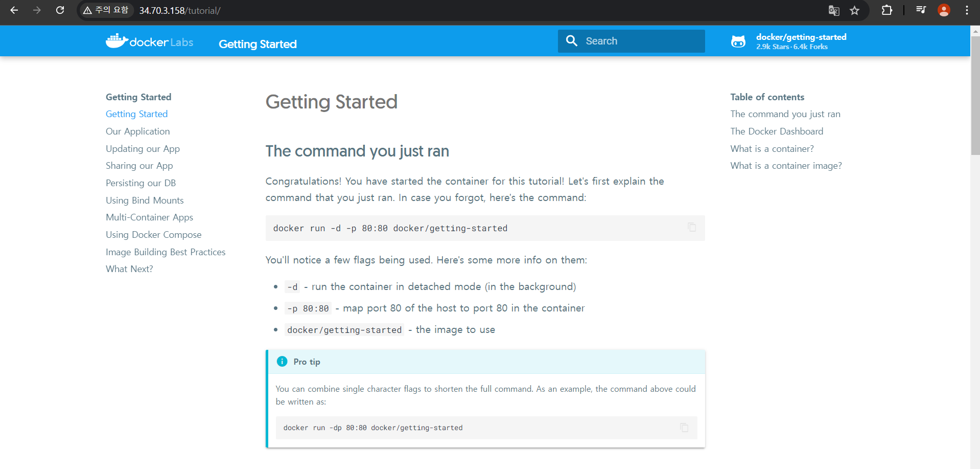Go to Updating our App
Screen dimensions: 980x469
pos(143,149)
